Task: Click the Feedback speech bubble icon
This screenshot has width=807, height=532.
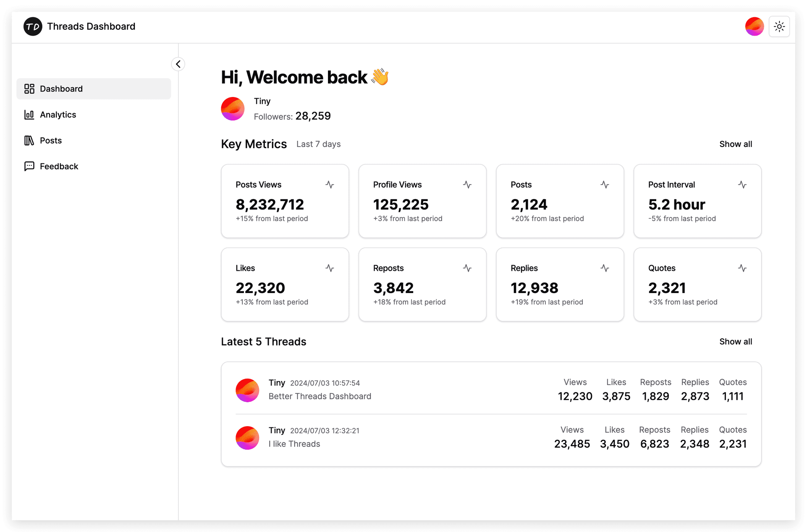Action: click(29, 166)
